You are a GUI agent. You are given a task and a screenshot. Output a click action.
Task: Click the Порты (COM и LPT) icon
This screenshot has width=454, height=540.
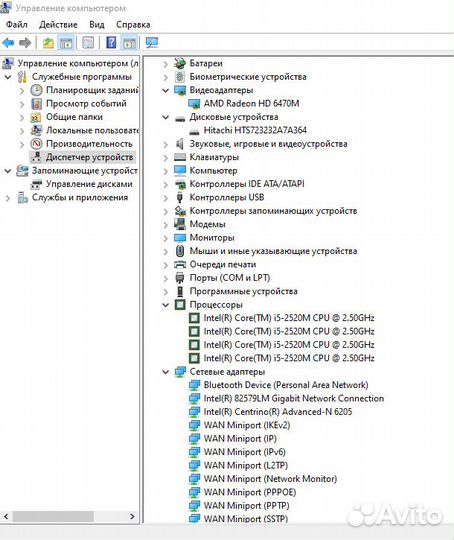tap(180, 278)
